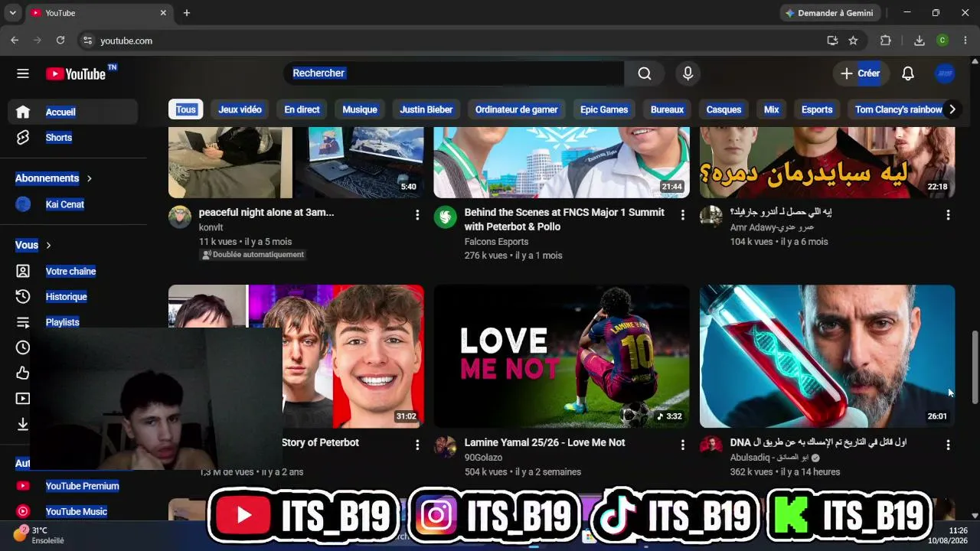Go back with the browser arrow

tap(15, 41)
